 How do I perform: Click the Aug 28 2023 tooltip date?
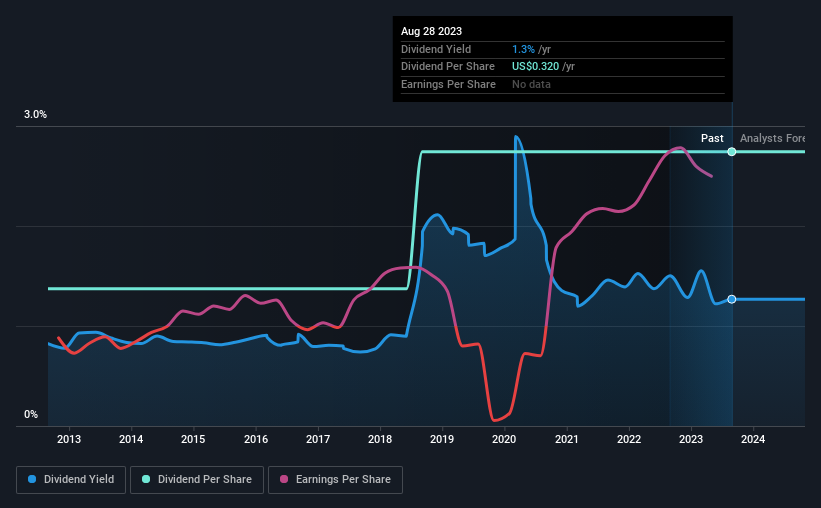431,31
